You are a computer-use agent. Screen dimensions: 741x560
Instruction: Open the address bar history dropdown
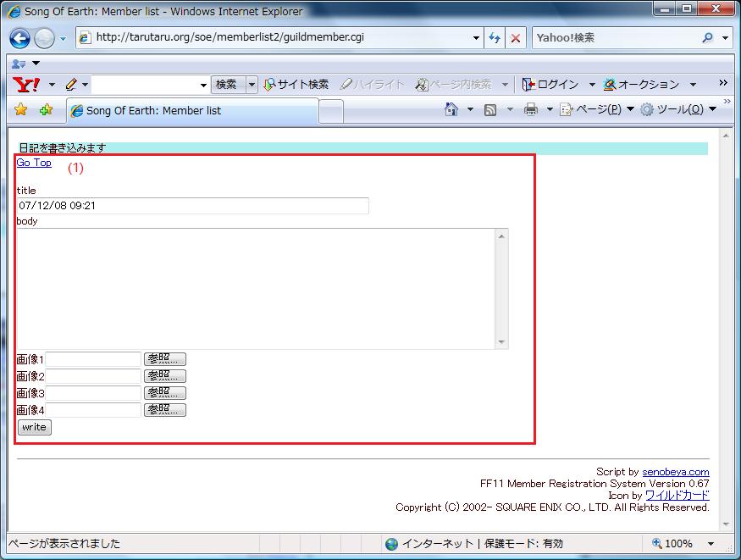[x=476, y=38]
